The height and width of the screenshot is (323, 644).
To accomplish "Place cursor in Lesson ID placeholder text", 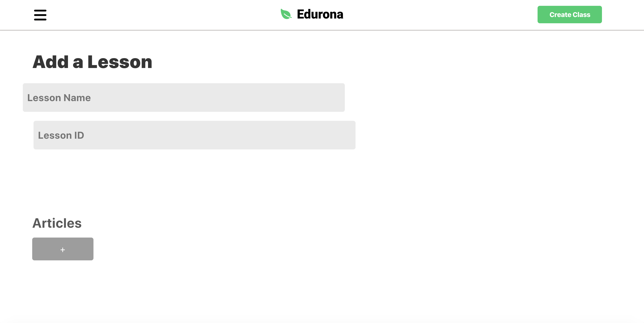I will coord(61,135).
